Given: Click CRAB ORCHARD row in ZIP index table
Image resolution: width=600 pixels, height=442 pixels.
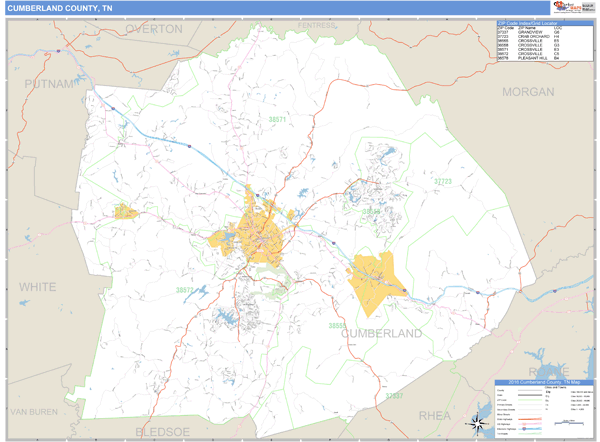Looking at the screenshot, I should pyautogui.click(x=545, y=36).
